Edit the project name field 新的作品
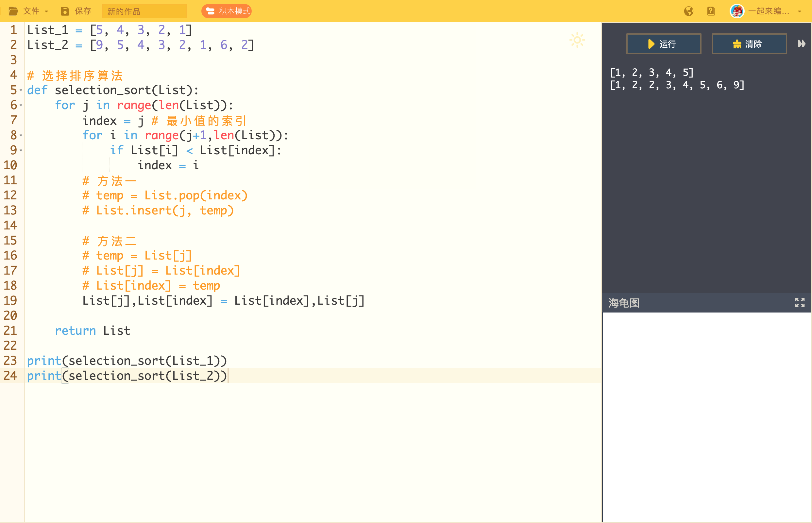The height and width of the screenshot is (523, 812). coord(144,11)
